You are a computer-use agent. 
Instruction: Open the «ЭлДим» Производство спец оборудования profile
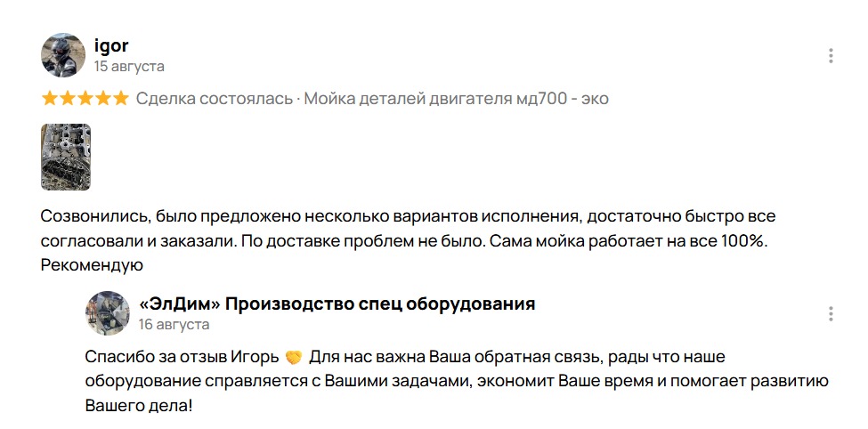(337, 304)
